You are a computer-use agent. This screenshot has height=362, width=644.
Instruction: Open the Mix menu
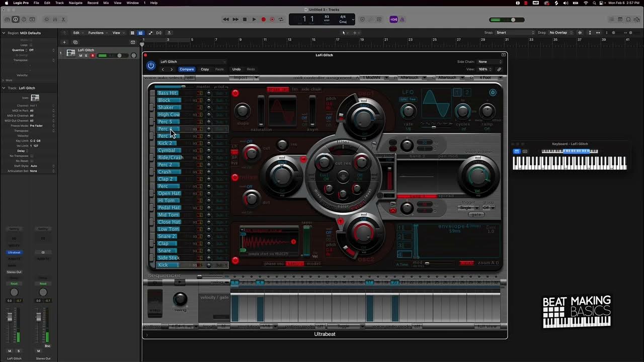(106, 3)
